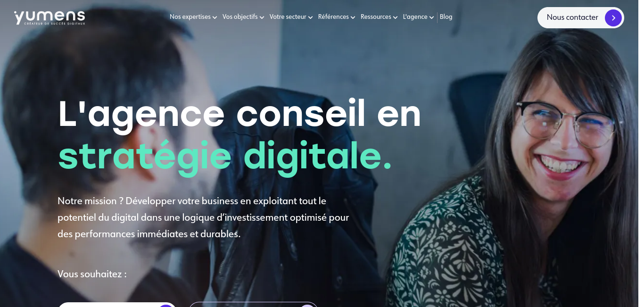This screenshot has width=644, height=307.
Task: Click chevron arrow next to Votre secteur
Action: point(310,17)
